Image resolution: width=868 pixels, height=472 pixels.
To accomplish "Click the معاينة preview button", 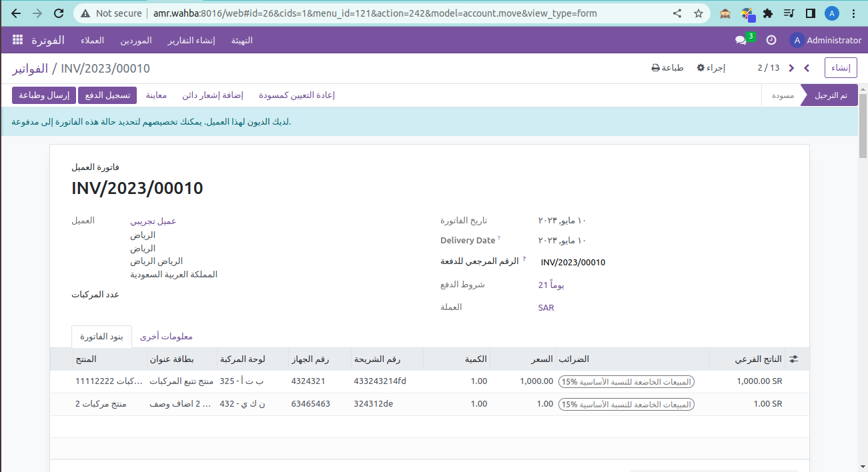I will coord(156,95).
